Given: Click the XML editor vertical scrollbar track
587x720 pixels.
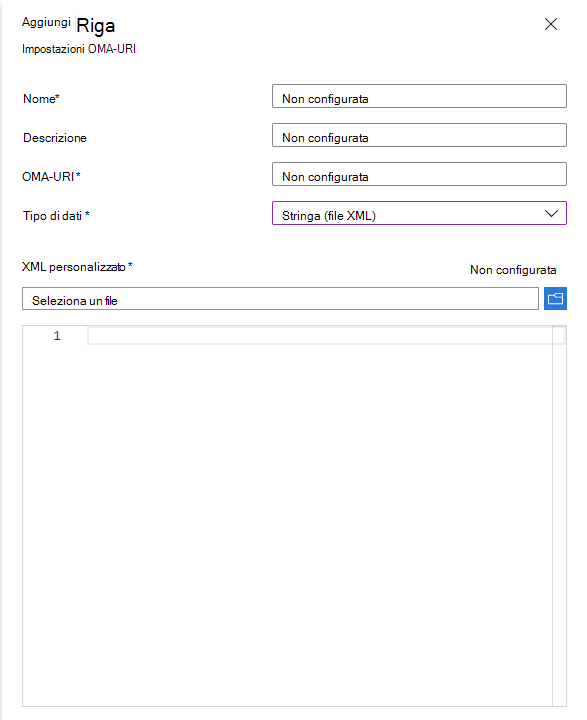Looking at the screenshot, I should coord(559,516).
